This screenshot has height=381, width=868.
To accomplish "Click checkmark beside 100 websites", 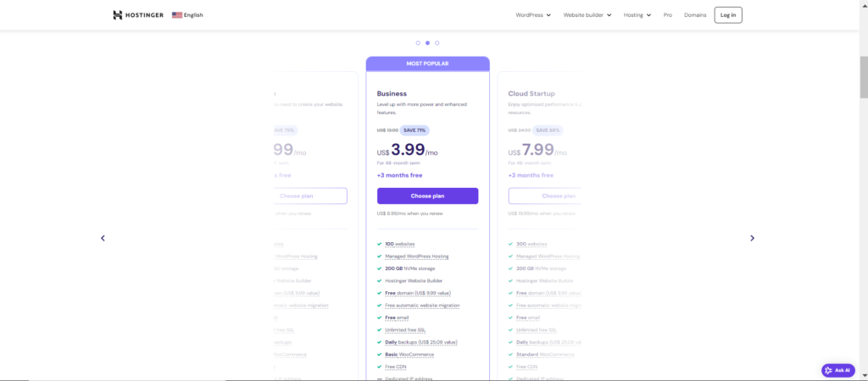I will pyautogui.click(x=379, y=244).
